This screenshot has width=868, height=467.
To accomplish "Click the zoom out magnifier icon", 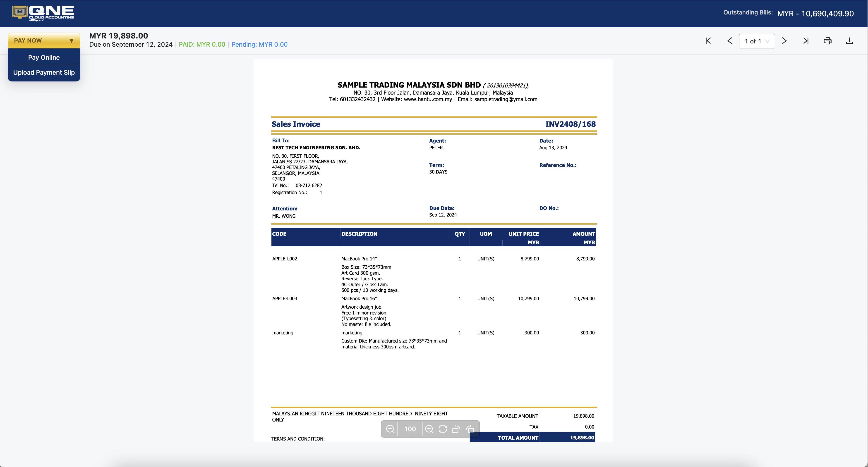I will (x=390, y=429).
